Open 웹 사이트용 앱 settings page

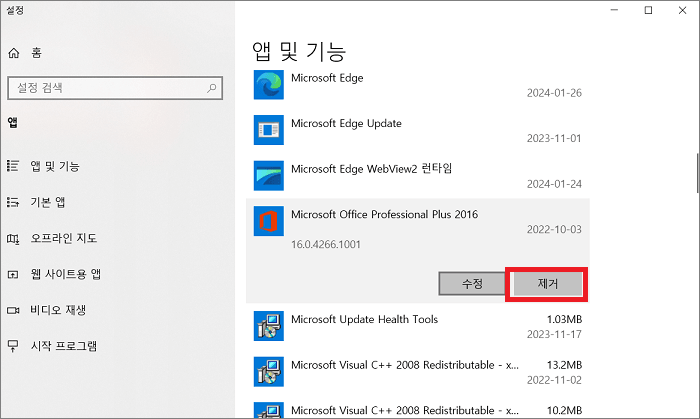[x=66, y=274]
